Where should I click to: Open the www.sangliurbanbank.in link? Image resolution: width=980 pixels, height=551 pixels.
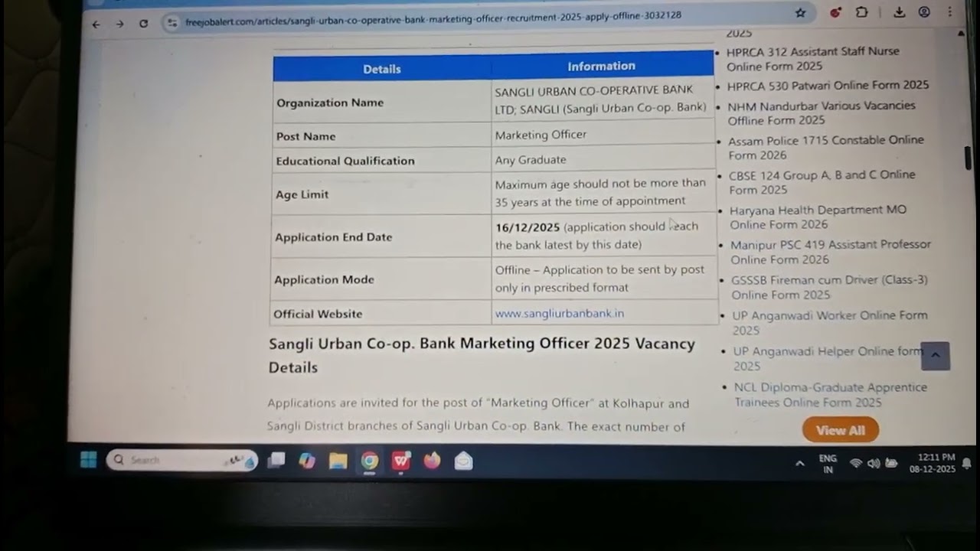click(x=560, y=313)
